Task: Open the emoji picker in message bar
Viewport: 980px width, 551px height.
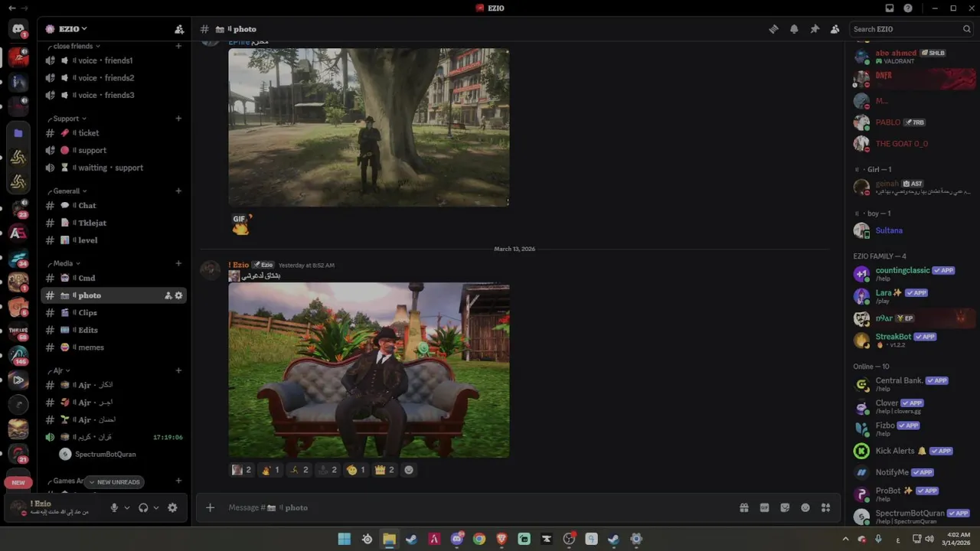Action: pyautogui.click(x=805, y=507)
